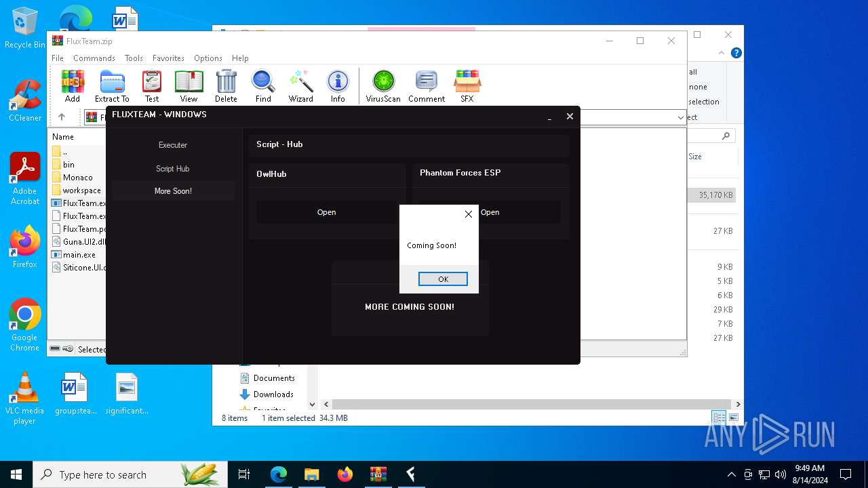This screenshot has width=868, height=488.
Task: Switch Explorer to details view icon
Action: 719,418
